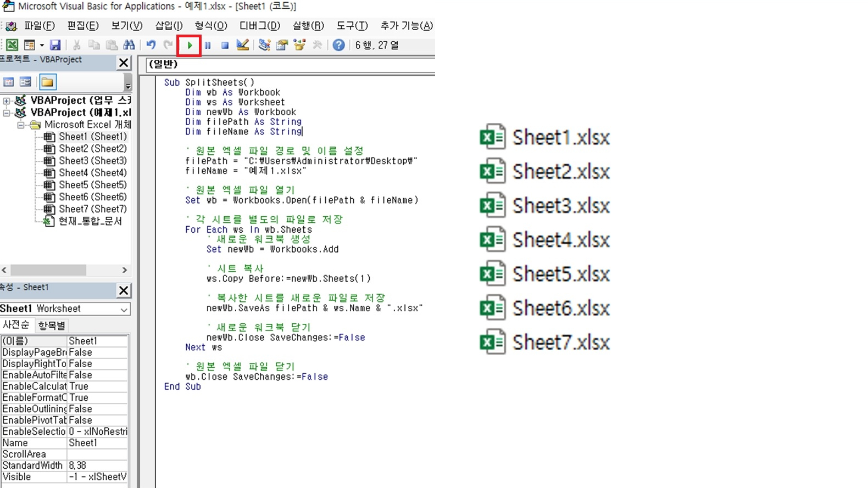The width and height of the screenshot is (868, 488).
Task: Collapse the Microsoft Excel 개체 folder
Action: [20, 125]
